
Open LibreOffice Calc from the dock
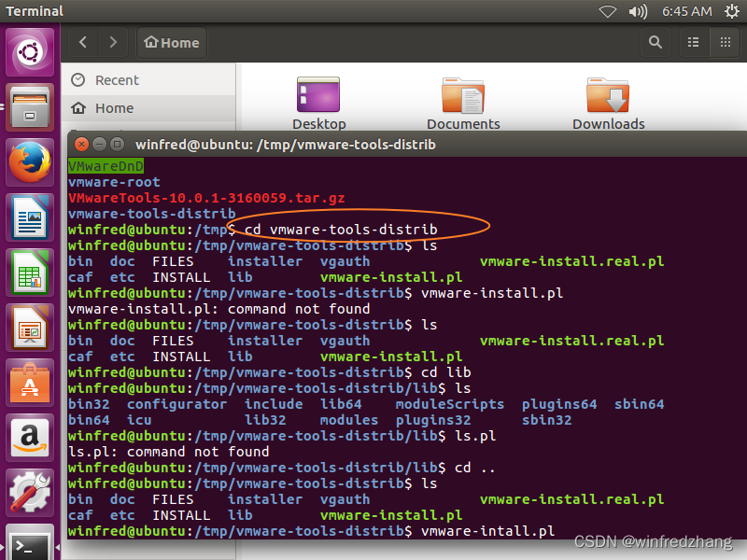[30, 273]
